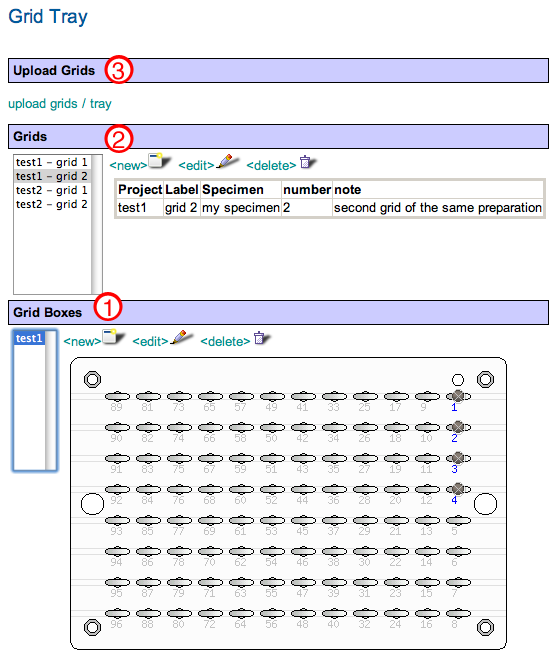Image resolution: width=559 pixels, height=657 pixels.
Task: Click the <delete> link under Grids
Action: [271, 166]
